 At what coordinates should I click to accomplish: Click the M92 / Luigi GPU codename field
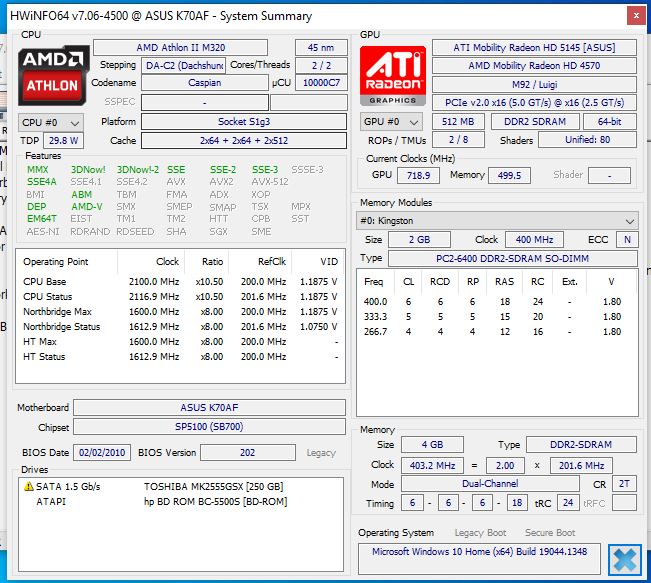point(534,84)
